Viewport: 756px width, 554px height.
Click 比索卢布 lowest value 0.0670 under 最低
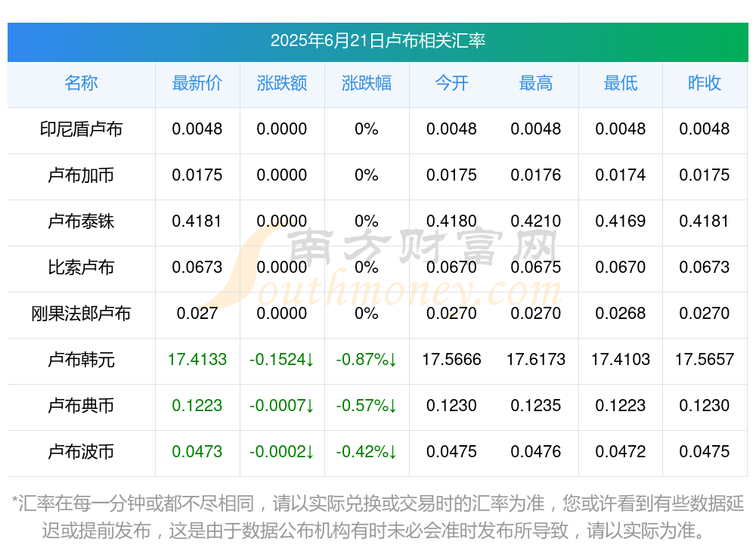click(x=621, y=267)
